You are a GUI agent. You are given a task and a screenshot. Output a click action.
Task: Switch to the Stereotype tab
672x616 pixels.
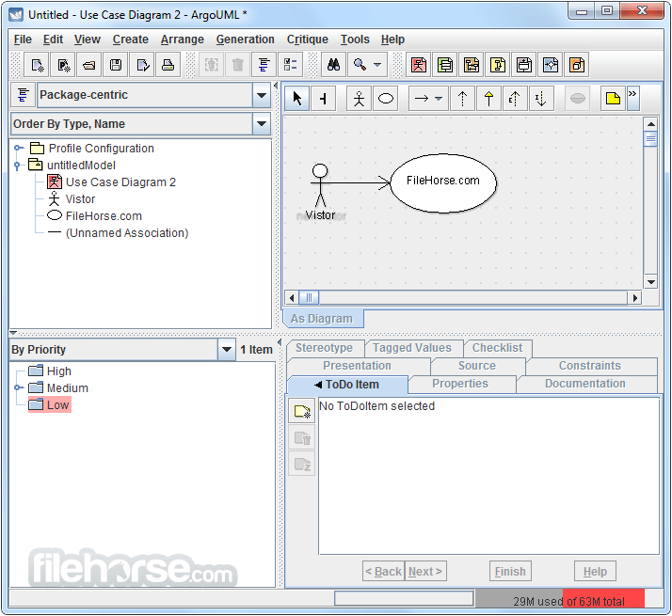click(324, 348)
